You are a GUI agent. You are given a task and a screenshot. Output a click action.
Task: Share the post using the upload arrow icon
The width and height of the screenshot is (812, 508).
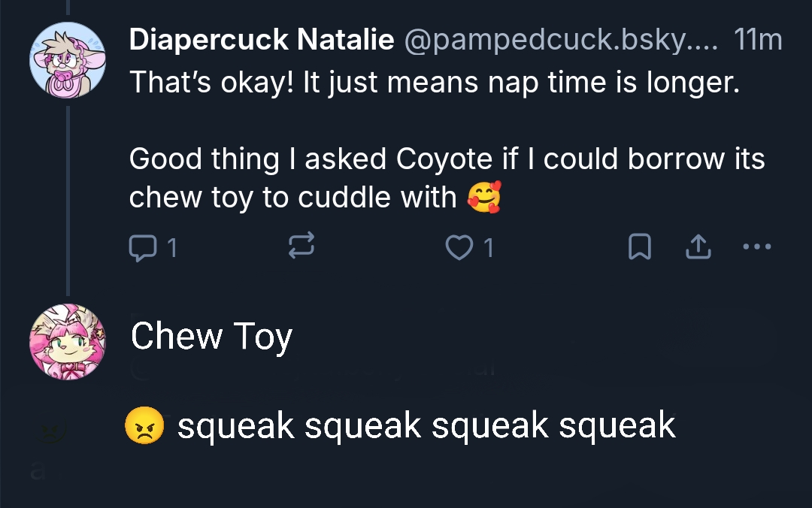(x=698, y=247)
